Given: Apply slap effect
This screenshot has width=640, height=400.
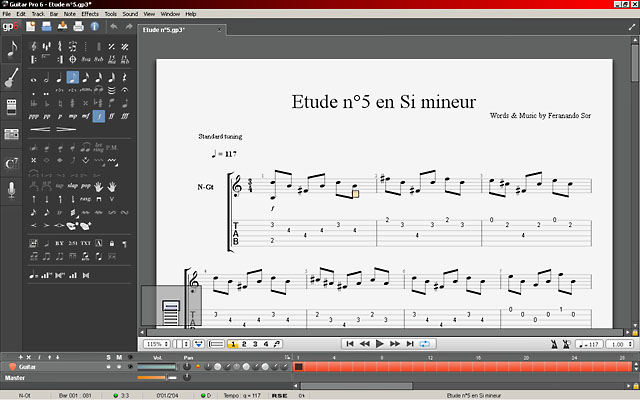Looking at the screenshot, I should click(73, 186).
